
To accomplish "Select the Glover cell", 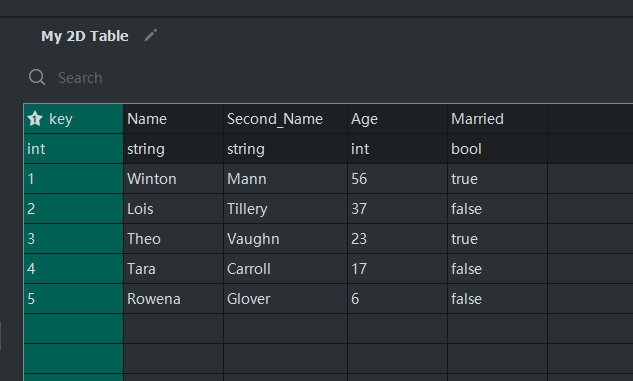I will coord(285,299).
